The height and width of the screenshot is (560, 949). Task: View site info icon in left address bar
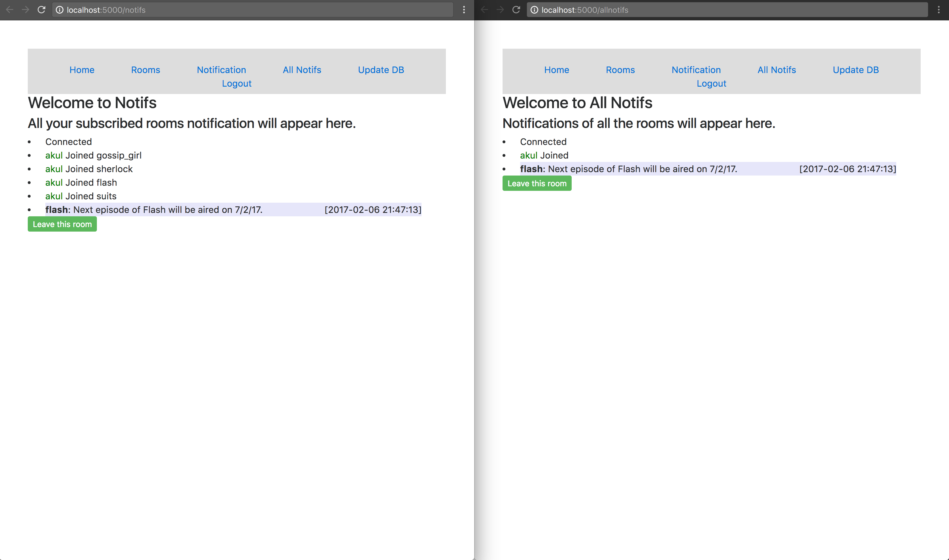pyautogui.click(x=60, y=10)
